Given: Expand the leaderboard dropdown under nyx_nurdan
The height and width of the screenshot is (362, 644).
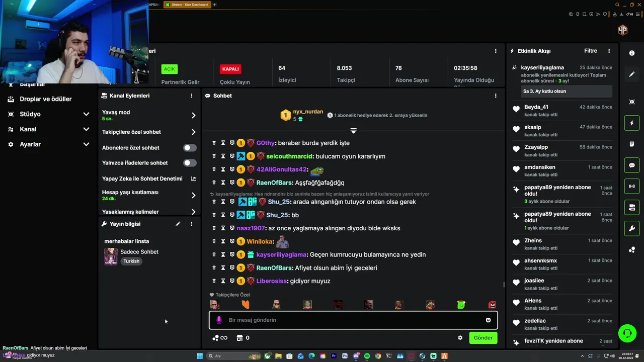Looking at the screenshot, I should (353, 131).
